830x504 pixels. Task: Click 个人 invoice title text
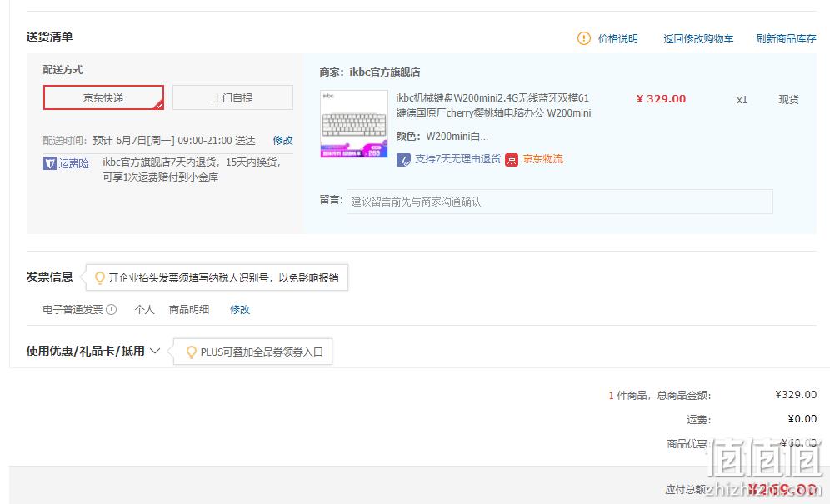click(x=144, y=309)
